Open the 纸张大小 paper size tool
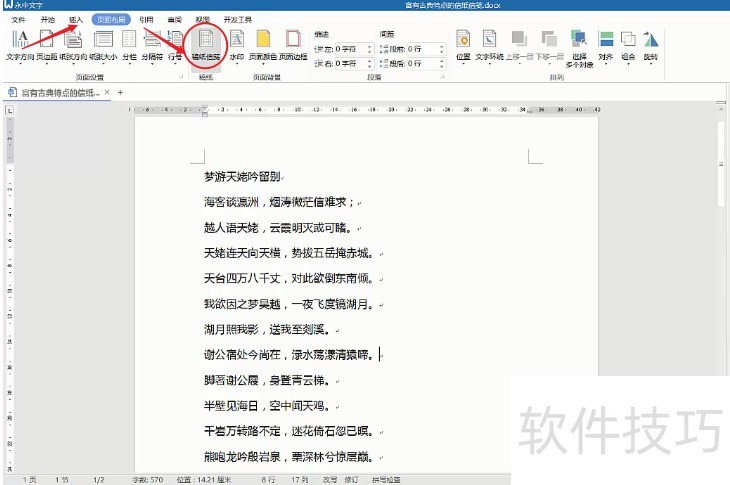This screenshot has height=485, width=730. [103, 45]
